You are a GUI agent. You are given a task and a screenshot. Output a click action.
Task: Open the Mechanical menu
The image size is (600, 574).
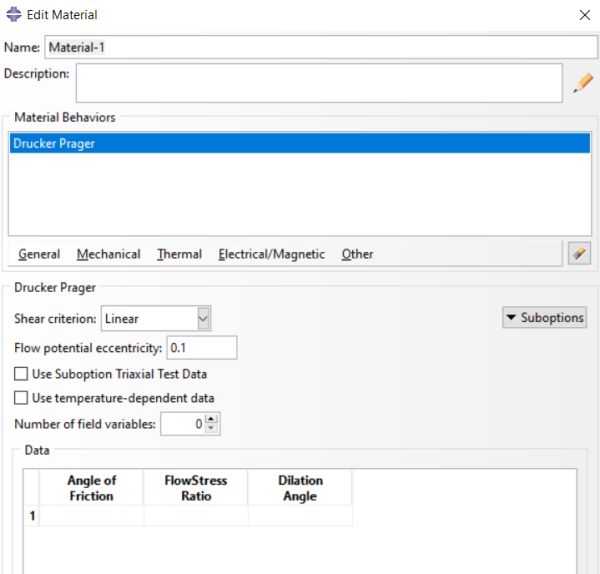(x=108, y=254)
